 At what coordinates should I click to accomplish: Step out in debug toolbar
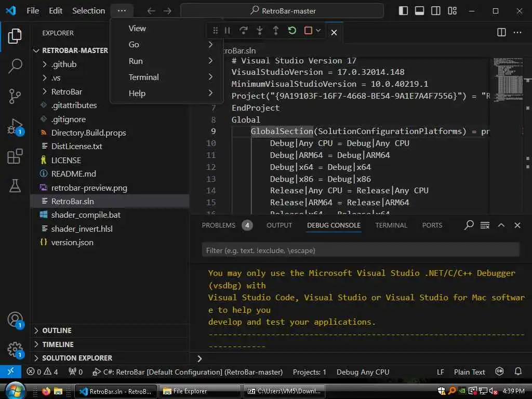click(276, 31)
